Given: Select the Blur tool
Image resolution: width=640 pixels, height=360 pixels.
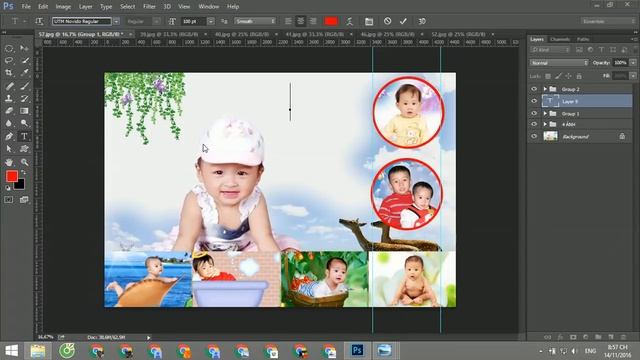Looking at the screenshot, I should click(x=9, y=123).
